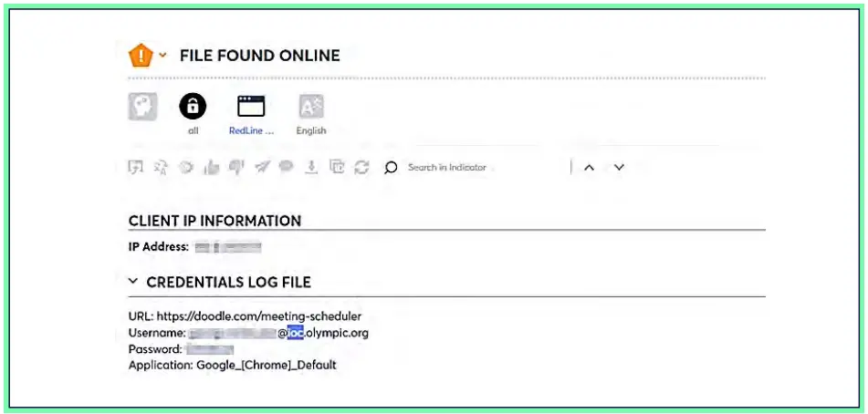Image resolution: width=868 pixels, height=414 pixels.
Task: Click the blurred IP Address value
Action: (227, 247)
